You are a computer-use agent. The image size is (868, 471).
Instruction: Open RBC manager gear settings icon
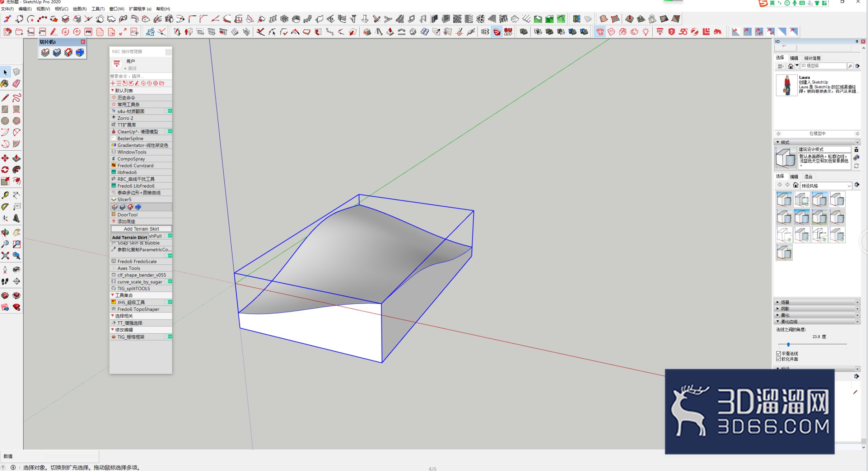coord(156,83)
